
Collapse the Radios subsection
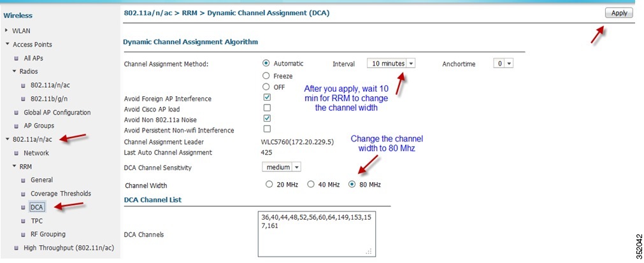15,71
